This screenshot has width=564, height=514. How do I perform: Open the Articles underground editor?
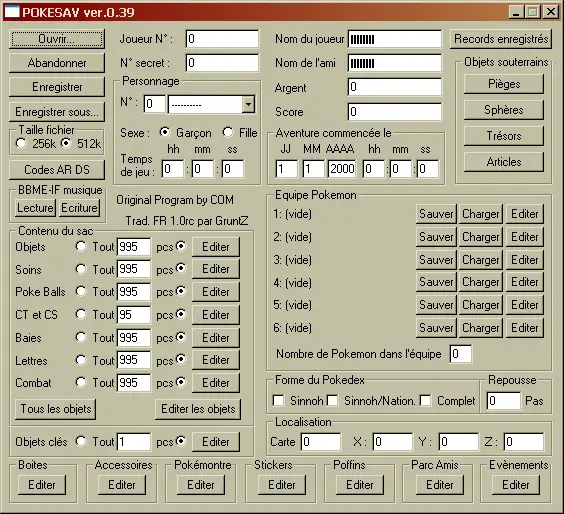tap(504, 162)
